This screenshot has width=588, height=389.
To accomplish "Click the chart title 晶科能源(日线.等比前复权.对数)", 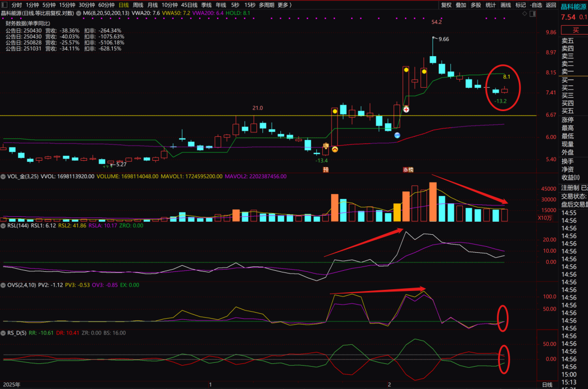I will click(37, 13).
